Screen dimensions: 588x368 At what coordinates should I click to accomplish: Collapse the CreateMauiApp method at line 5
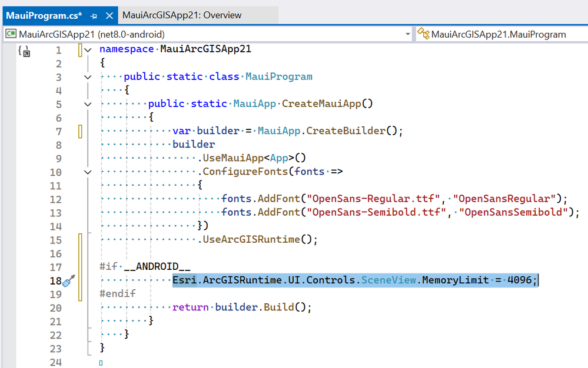pyautogui.click(x=88, y=105)
